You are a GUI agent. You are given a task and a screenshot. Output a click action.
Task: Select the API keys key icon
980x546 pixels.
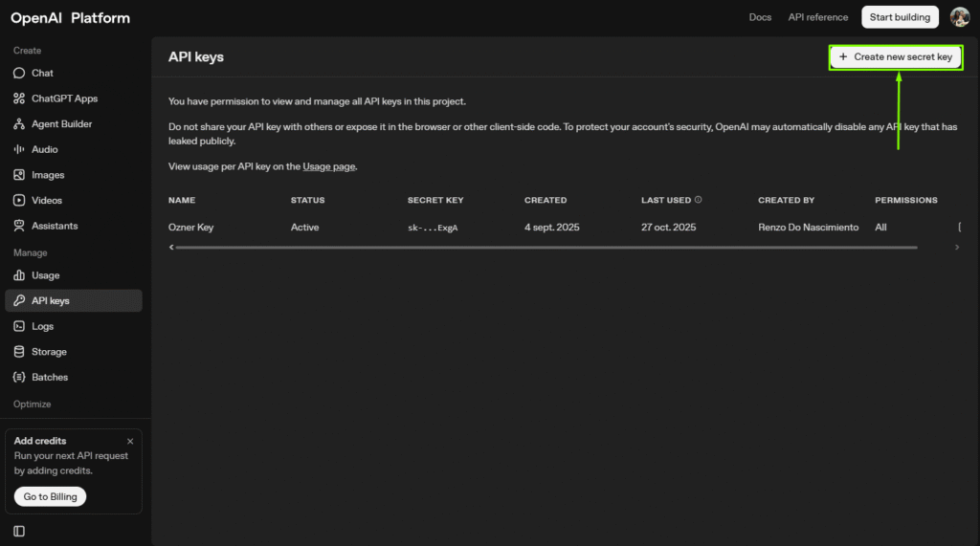click(x=19, y=300)
